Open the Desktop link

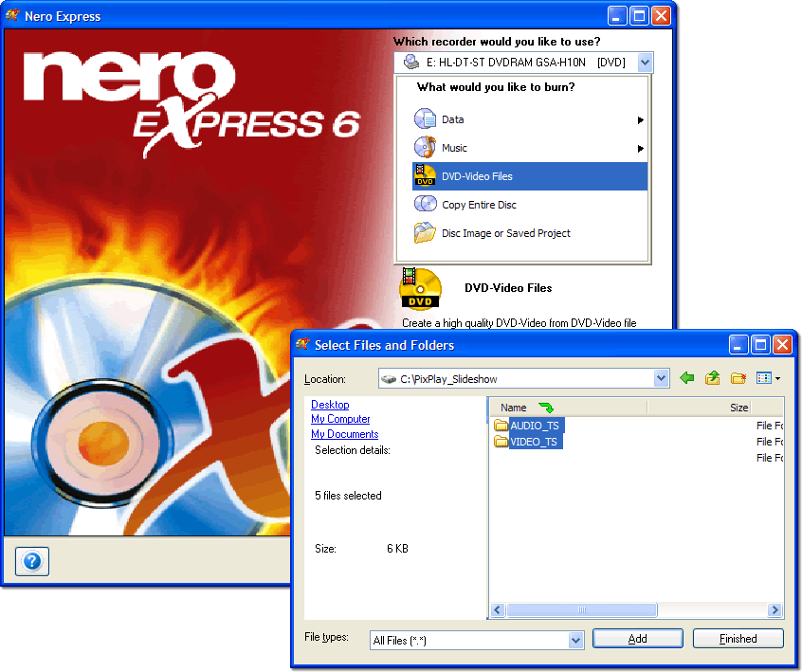tap(330, 405)
